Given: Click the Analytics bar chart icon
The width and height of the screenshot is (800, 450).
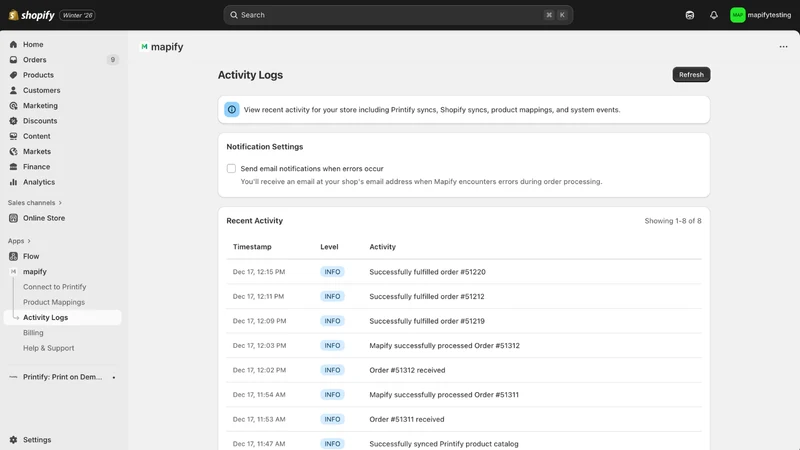Looking at the screenshot, I should (13, 182).
